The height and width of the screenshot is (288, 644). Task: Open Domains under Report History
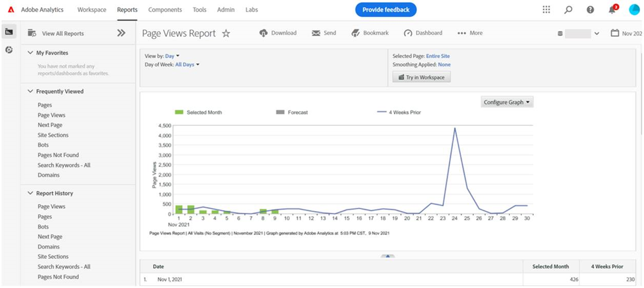coord(48,247)
